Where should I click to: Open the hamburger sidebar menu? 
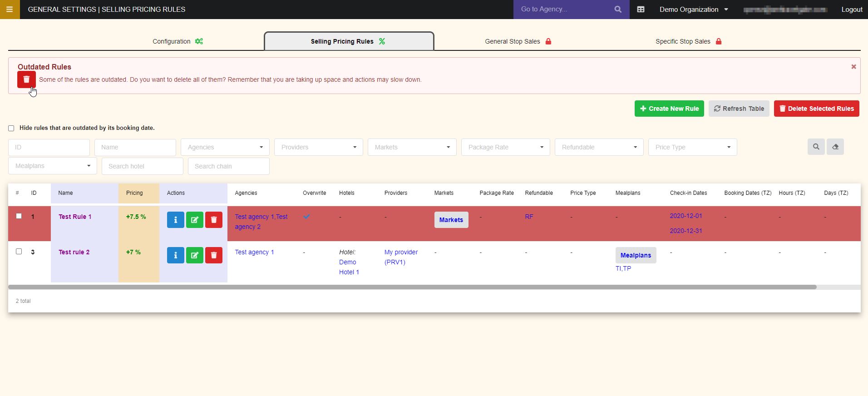10,10
